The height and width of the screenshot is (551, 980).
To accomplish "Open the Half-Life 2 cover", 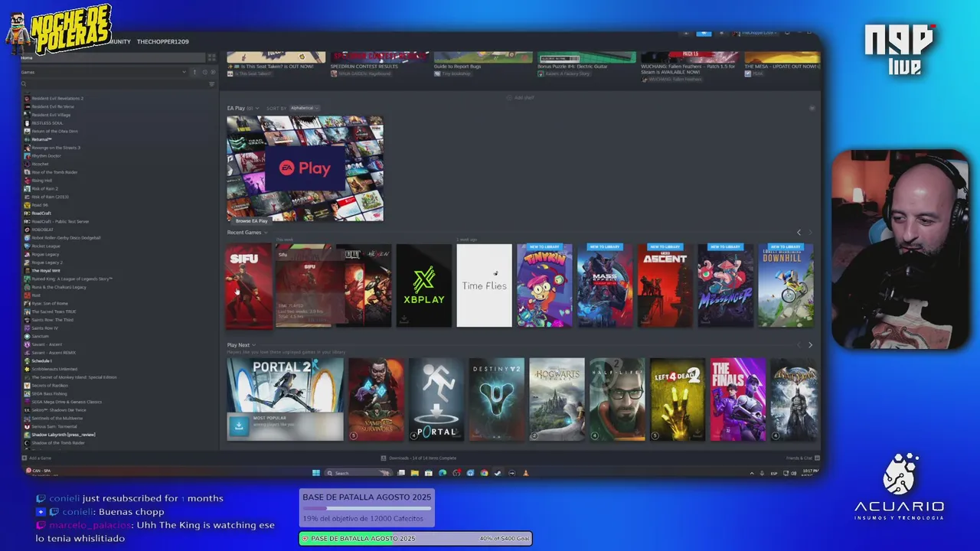I will pos(617,399).
